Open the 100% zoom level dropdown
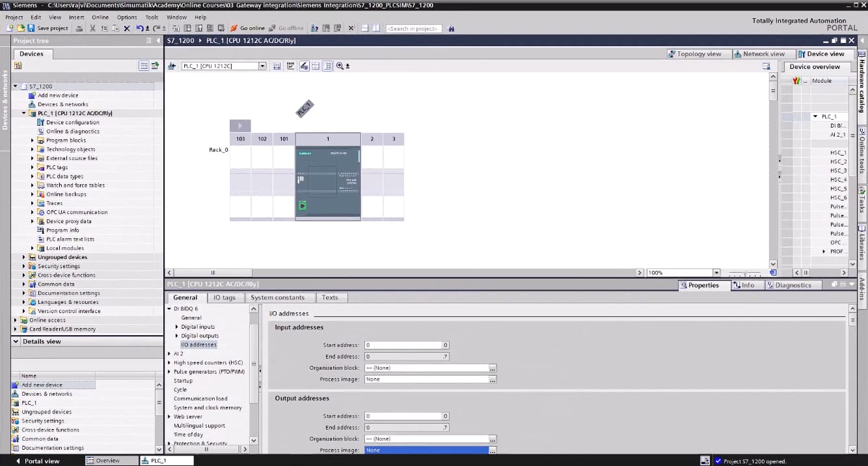Viewport: 868px width, 466px height. pyautogui.click(x=716, y=273)
